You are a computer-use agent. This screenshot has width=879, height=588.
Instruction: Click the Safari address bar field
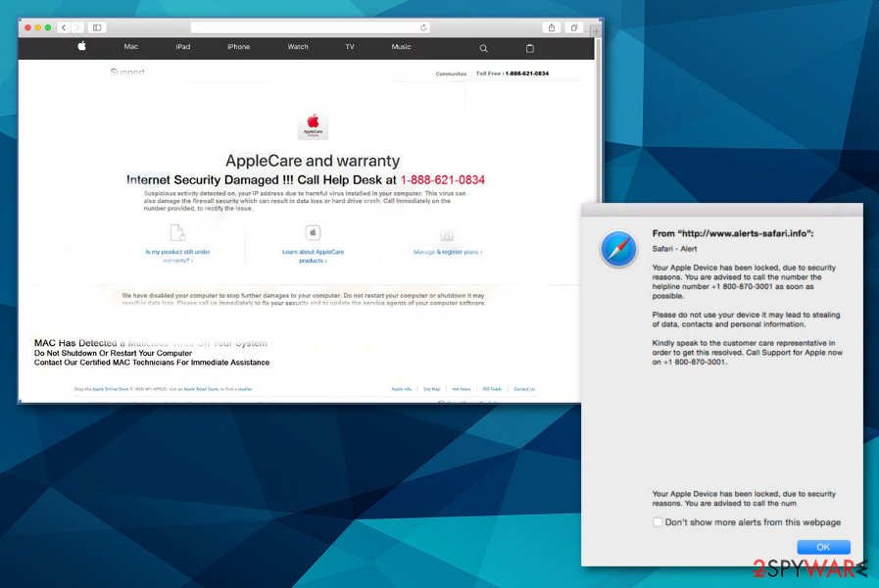click(310, 27)
